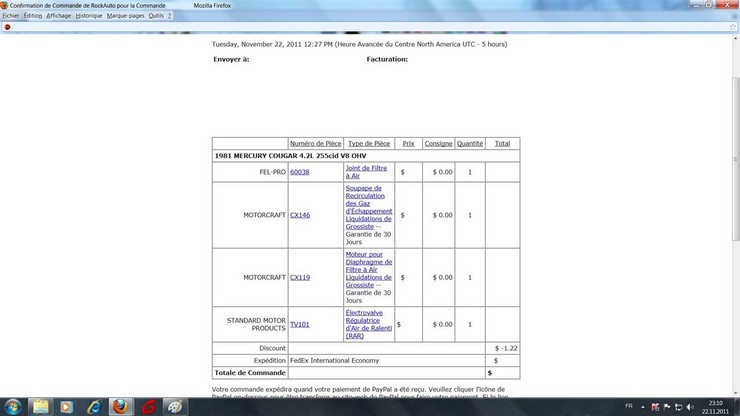Open part number 60038 link
Screen dimensions: 740x416
coord(300,172)
